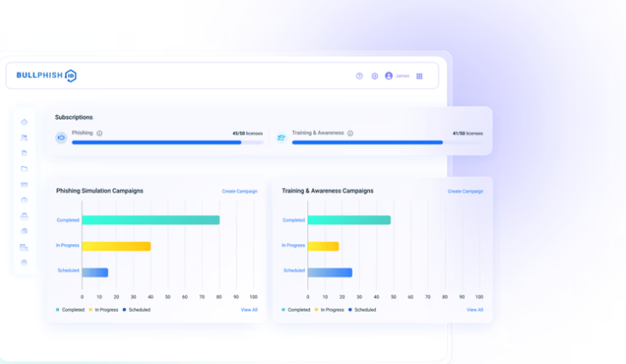Image resolution: width=626 pixels, height=364 pixels.
Task: Open settings via the hexagon gear icon
Action: click(x=374, y=76)
